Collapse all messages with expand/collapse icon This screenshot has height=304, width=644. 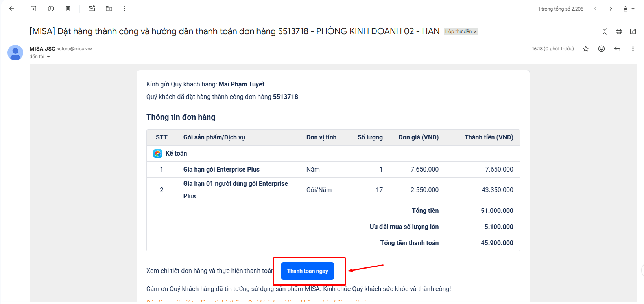click(x=605, y=31)
